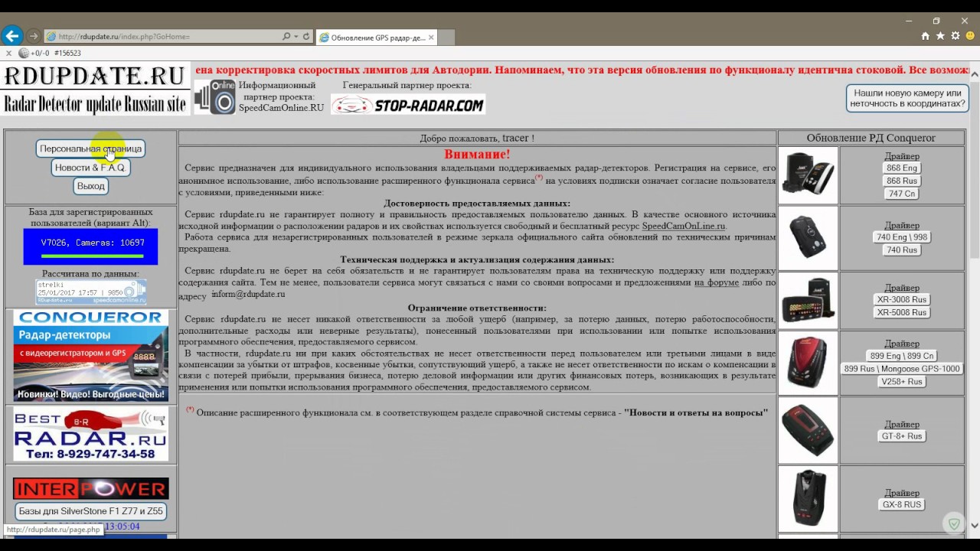Select the 'Обновление GPS радар-де...' tab

374,37
